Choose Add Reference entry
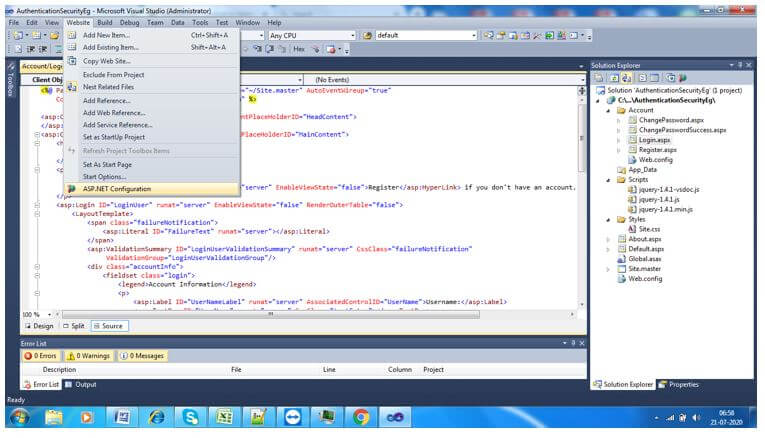 click(151, 100)
